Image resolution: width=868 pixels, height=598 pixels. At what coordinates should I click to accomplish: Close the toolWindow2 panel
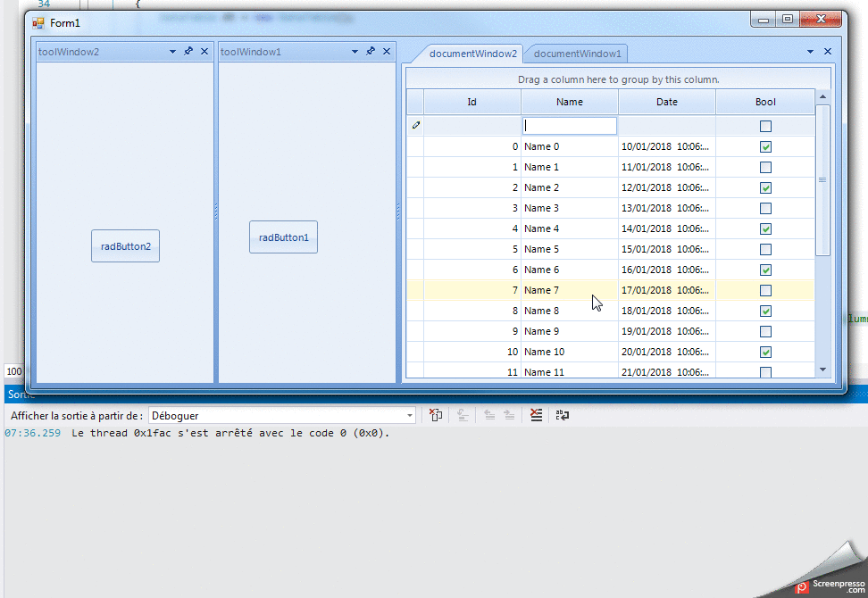click(204, 52)
